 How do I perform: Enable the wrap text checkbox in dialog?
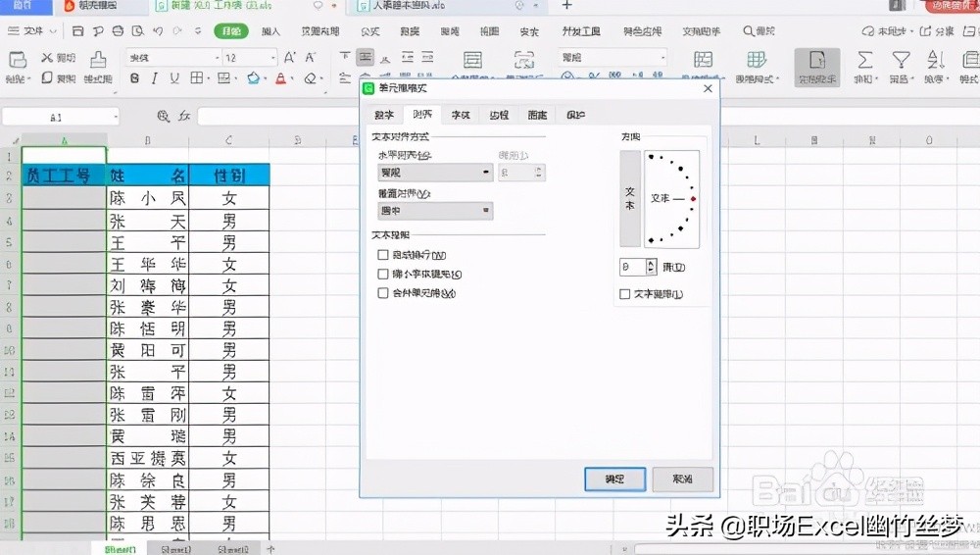pos(383,255)
